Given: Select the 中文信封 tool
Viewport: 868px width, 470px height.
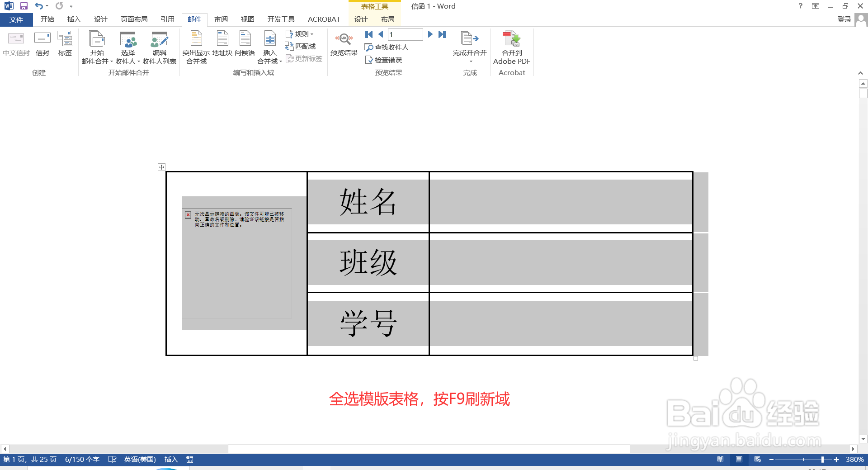Looking at the screenshot, I should pyautogui.click(x=16, y=45).
